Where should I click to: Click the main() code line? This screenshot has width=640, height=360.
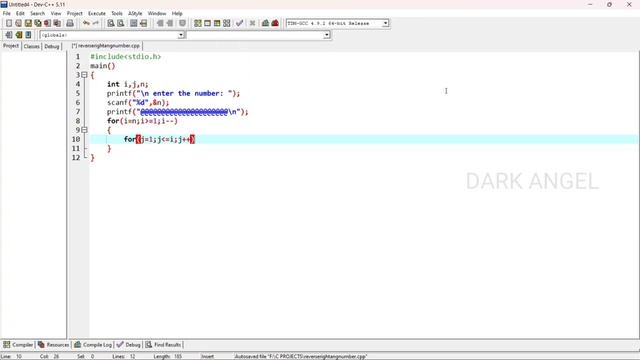point(103,66)
